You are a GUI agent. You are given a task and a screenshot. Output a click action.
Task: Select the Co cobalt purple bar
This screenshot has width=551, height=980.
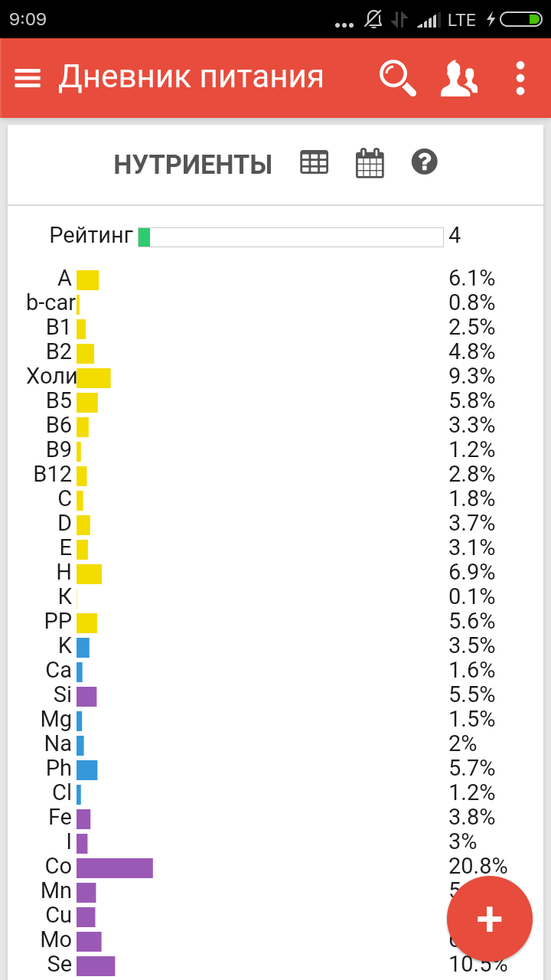(x=115, y=867)
